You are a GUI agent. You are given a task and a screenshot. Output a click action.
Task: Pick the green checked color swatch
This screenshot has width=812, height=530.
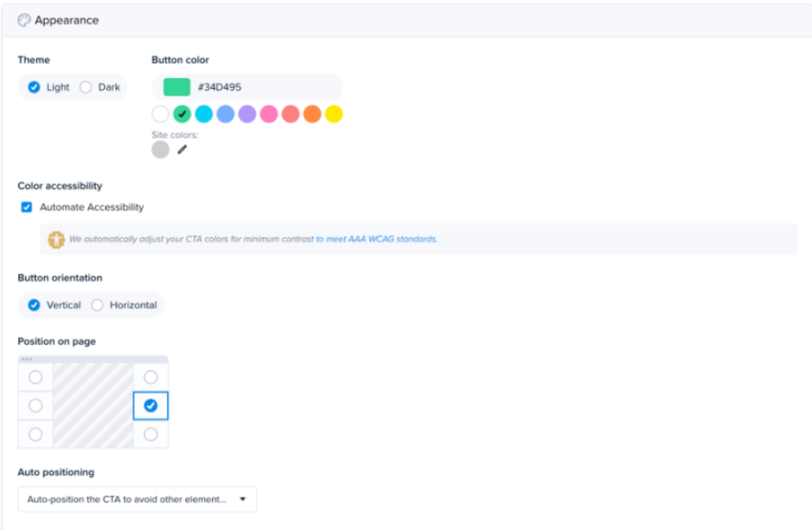point(182,114)
